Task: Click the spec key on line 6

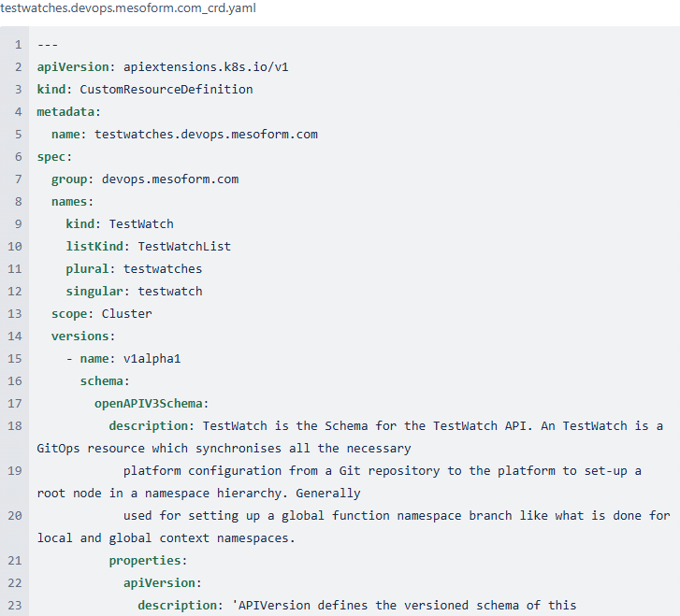Action: point(51,157)
